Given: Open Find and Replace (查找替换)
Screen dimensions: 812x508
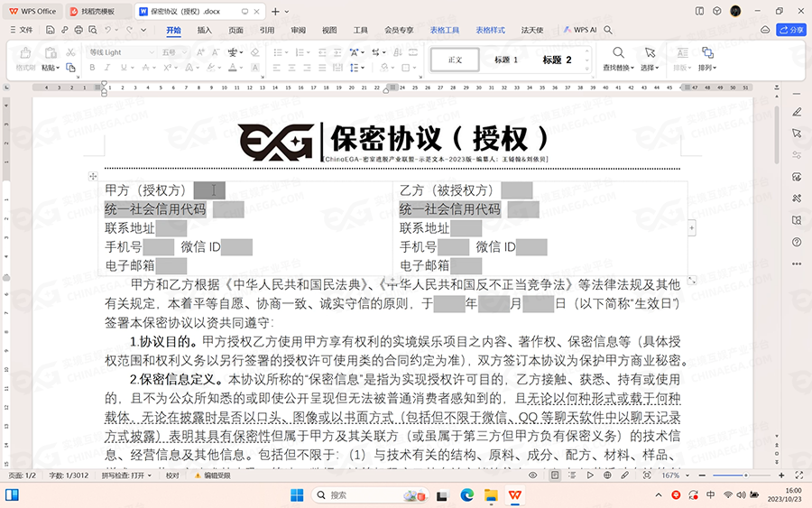Looking at the screenshot, I should (x=618, y=60).
